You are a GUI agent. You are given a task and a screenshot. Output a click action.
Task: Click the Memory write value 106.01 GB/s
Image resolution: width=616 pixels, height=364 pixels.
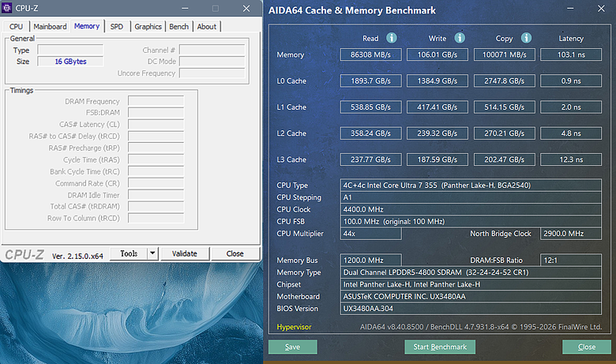point(438,54)
